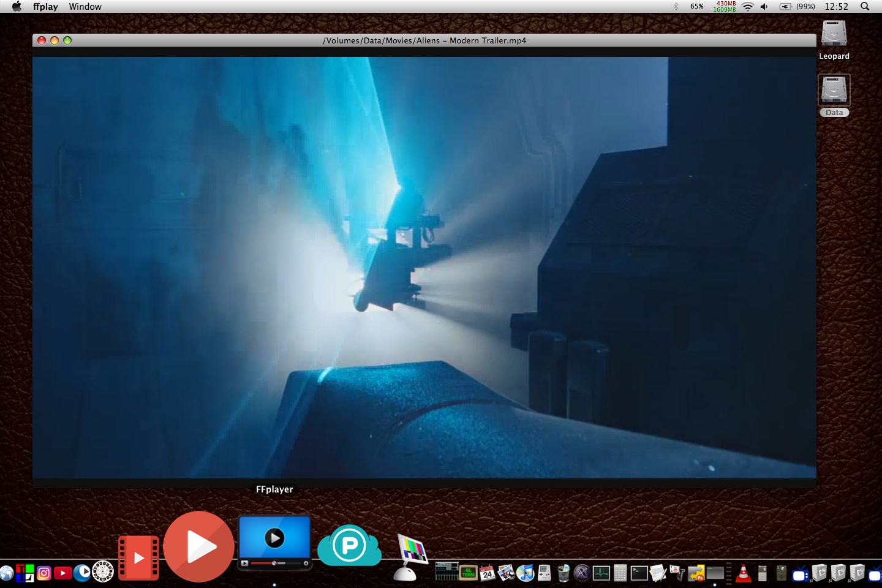The height and width of the screenshot is (588, 882).
Task: Launch X11 from the Dock
Action: [x=582, y=573]
